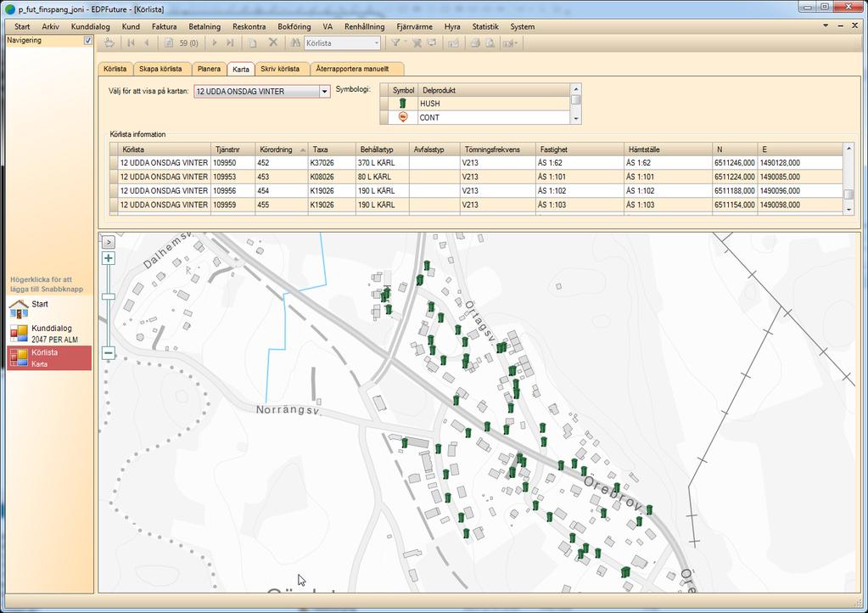Jump to the last record in toolbar
Viewport: 868px width, 613px height.
click(x=230, y=42)
